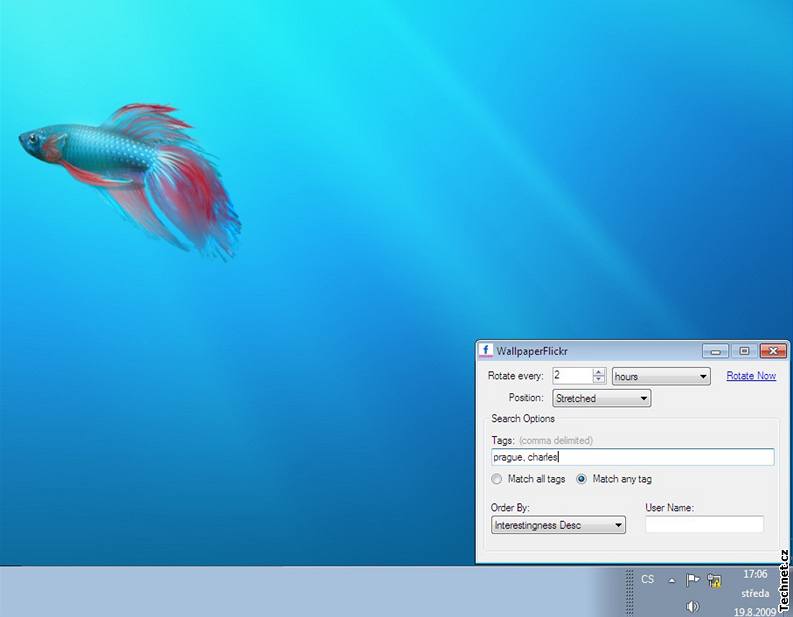The image size is (793, 617).
Task: Select the Match all tags option
Action: [497, 479]
